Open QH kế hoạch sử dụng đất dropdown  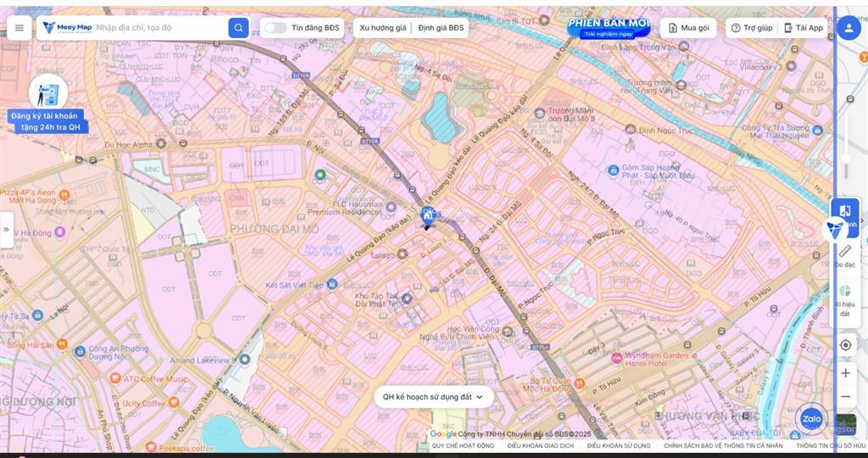[x=433, y=397]
